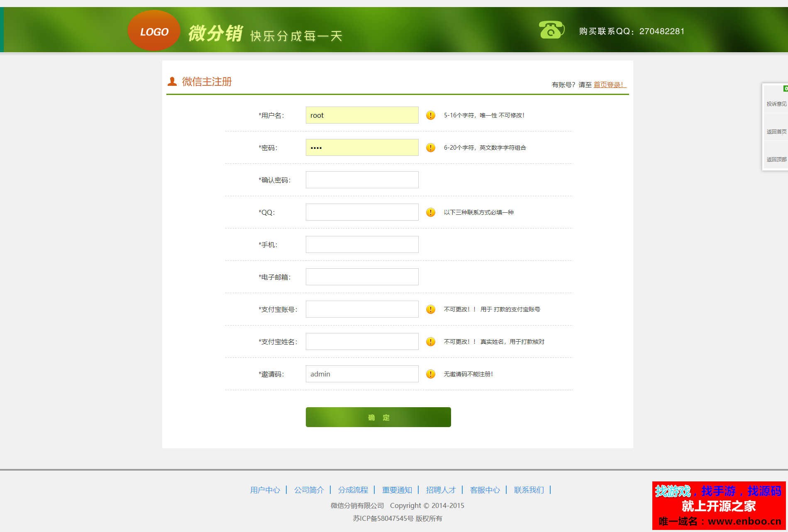This screenshot has height=532, width=788.
Task: Click the 苏ICP备58047545号 footer text
Action: pos(383,518)
